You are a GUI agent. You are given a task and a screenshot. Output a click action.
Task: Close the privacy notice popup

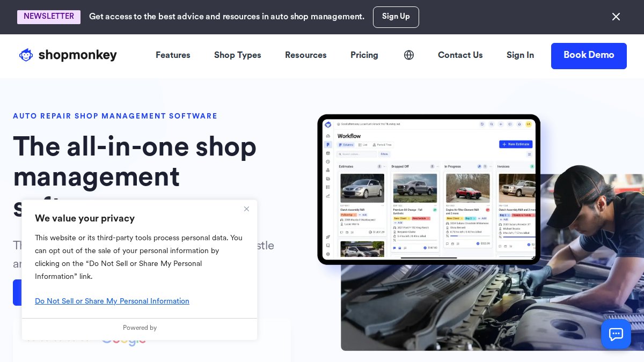(x=246, y=209)
